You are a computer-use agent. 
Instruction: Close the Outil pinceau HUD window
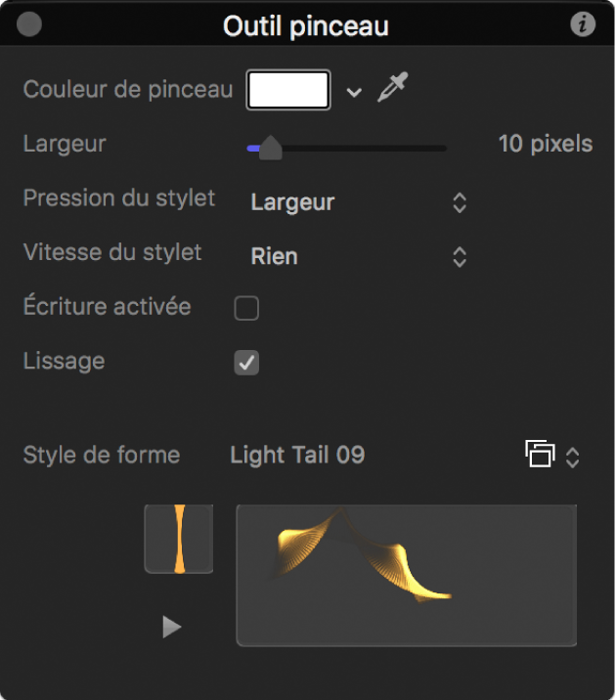[x=29, y=25]
